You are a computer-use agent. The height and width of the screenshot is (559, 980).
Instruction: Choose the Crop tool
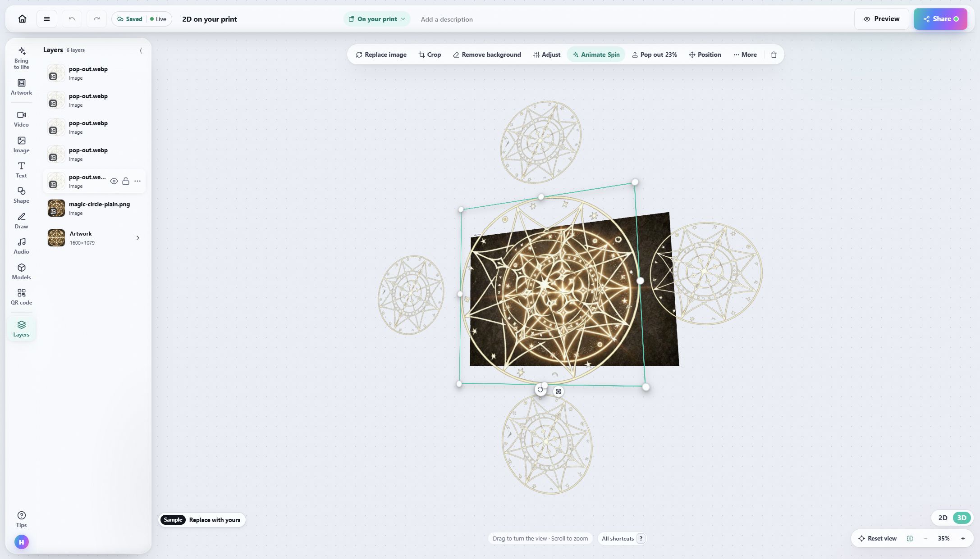[x=430, y=55]
